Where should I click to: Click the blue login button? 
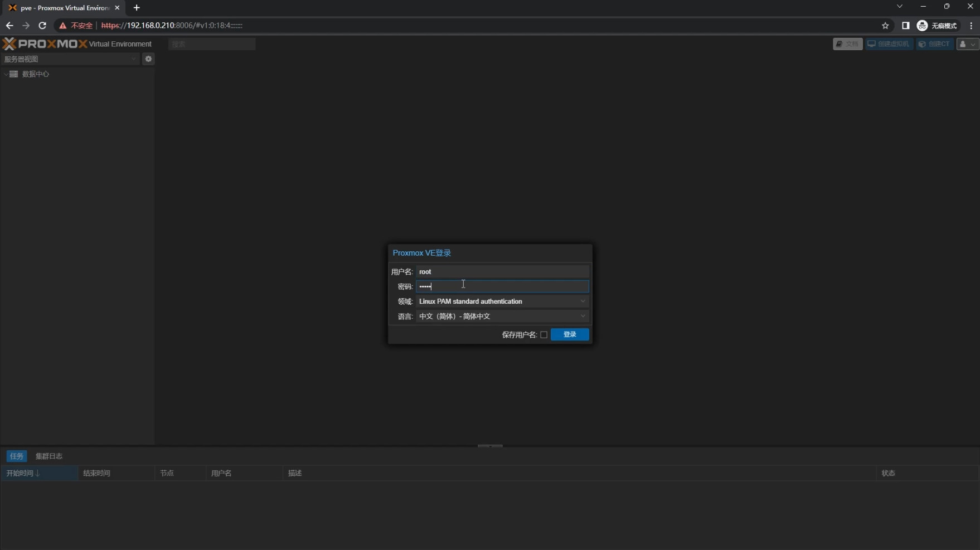point(570,334)
